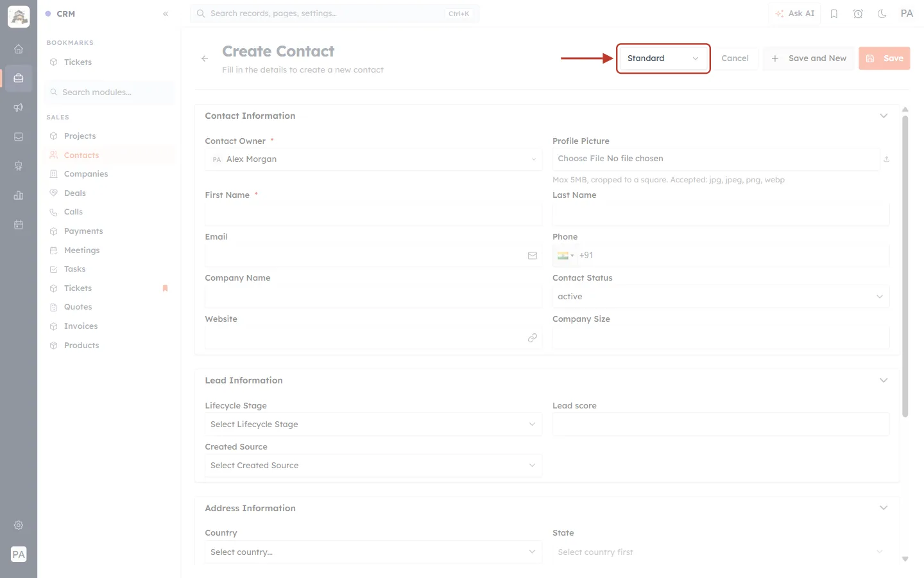Go to Companies module

(86, 174)
